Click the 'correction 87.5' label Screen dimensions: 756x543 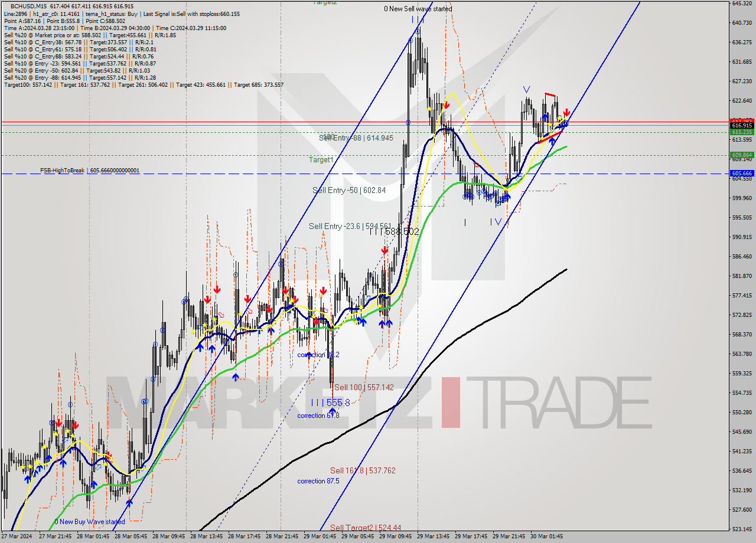click(x=318, y=481)
